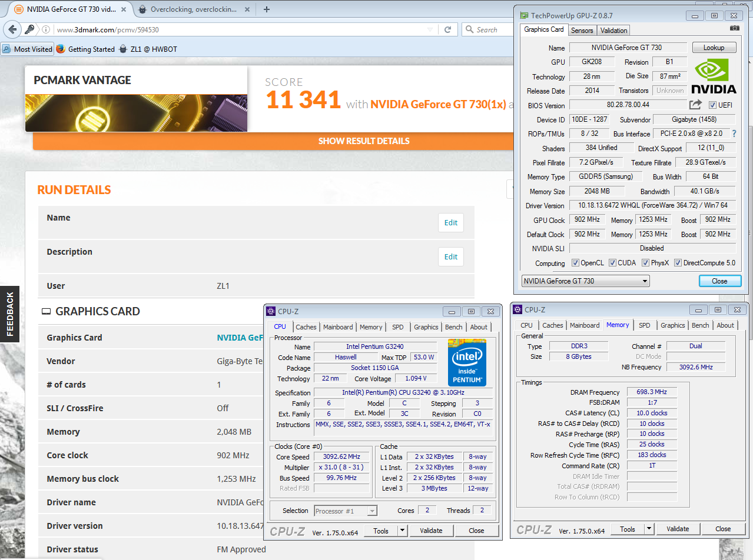This screenshot has height=560, width=753.
Task: Toggle the PhysX checkbox
Action: pyautogui.click(x=646, y=263)
